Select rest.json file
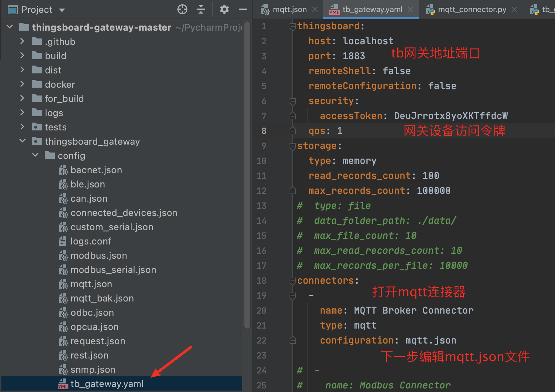 coord(89,355)
